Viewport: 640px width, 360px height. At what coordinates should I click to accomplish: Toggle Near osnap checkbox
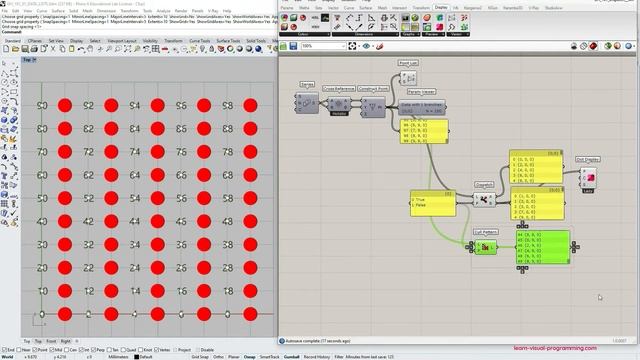[19, 350]
